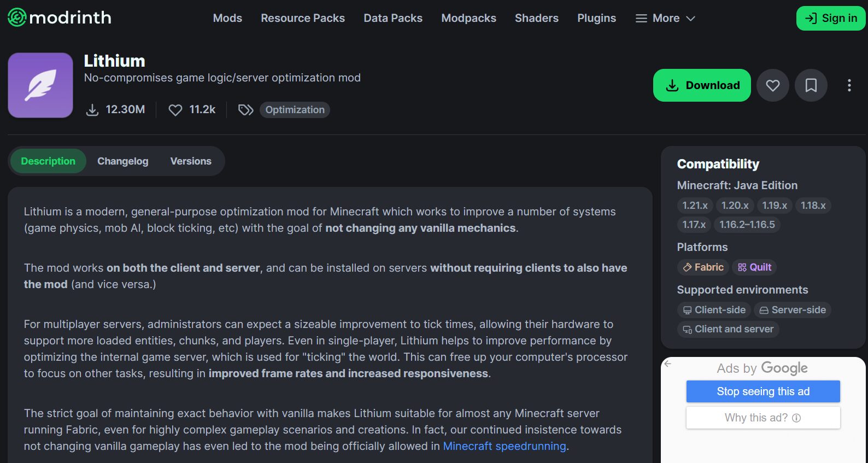Image resolution: width=868 pixels, height=463 pixels.
Task: Click the heart follow button
Action: [772, 85]
